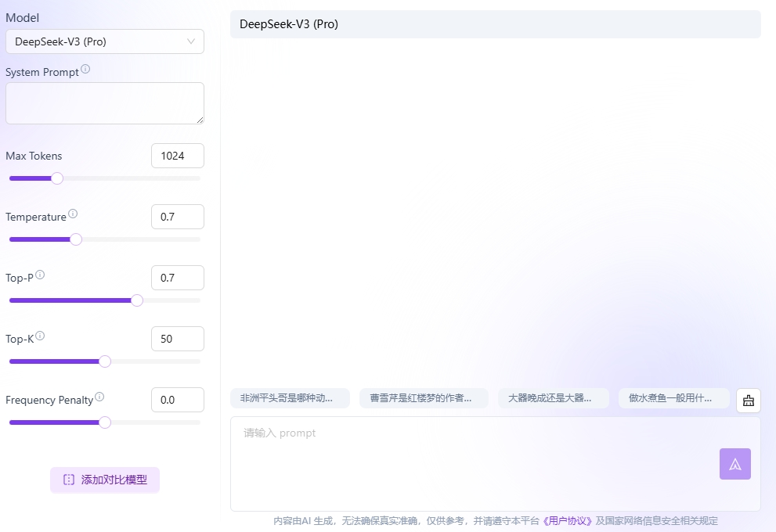
Task: Click the Max Tokens label
Action: point(34,156)
